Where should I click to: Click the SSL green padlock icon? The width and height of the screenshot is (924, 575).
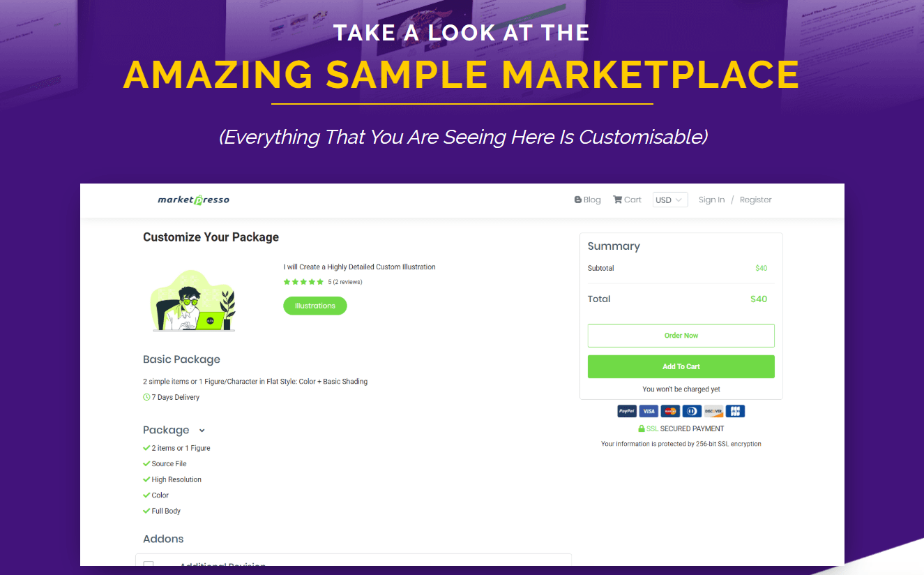point(641,428)
